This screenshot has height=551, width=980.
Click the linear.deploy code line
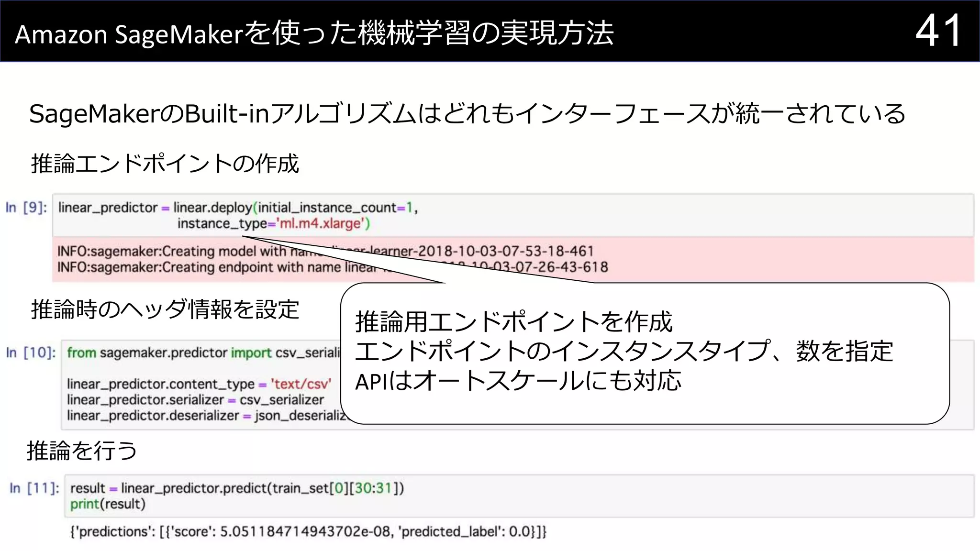tap(238, 208)
